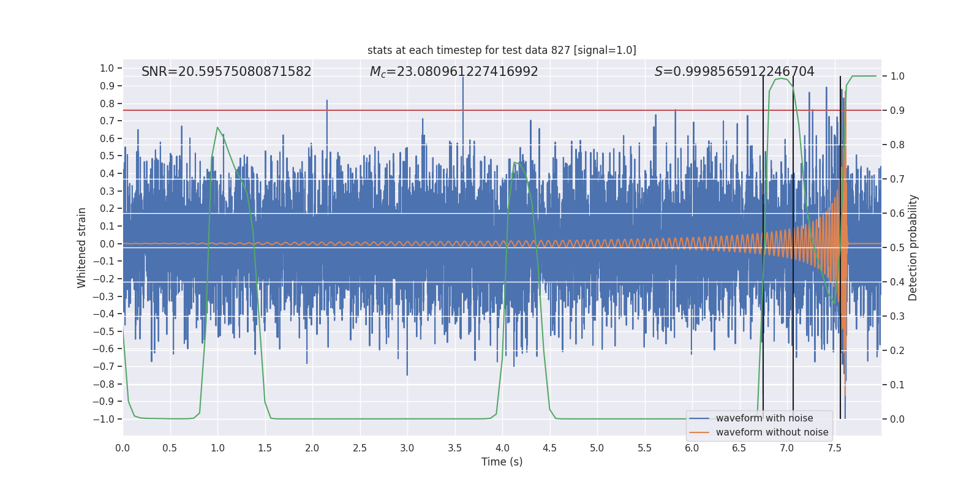Viewport: 980px width, 490px height.
Task: Select the 0.1 tick on the Detection probability axis
Action: (x=897, y=385)
